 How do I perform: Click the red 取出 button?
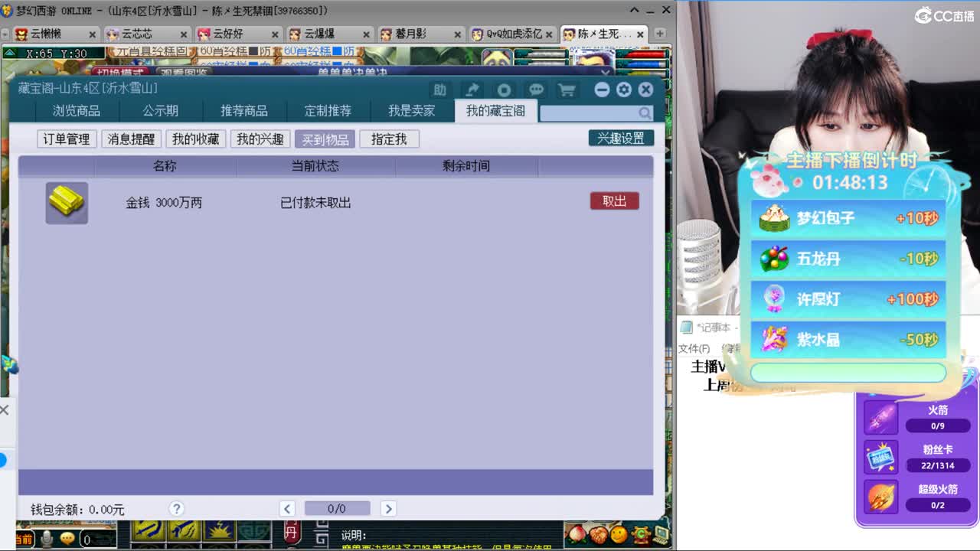coord(614,201)
